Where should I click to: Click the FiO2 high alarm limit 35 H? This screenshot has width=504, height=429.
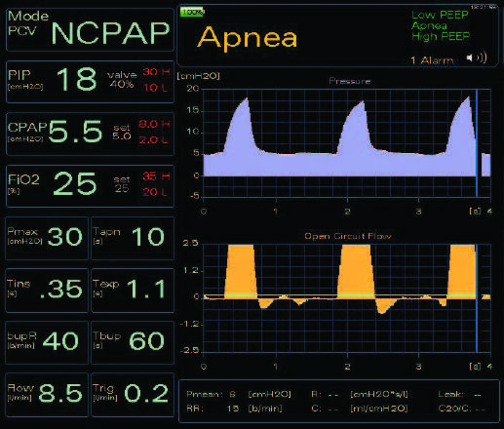[156, 176]
